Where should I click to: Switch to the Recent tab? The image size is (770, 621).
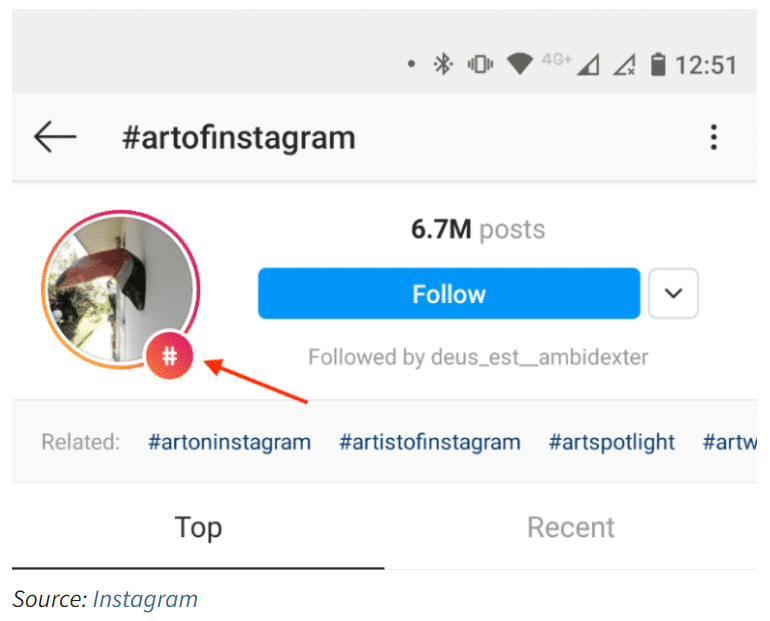click(x=571, y=528)
